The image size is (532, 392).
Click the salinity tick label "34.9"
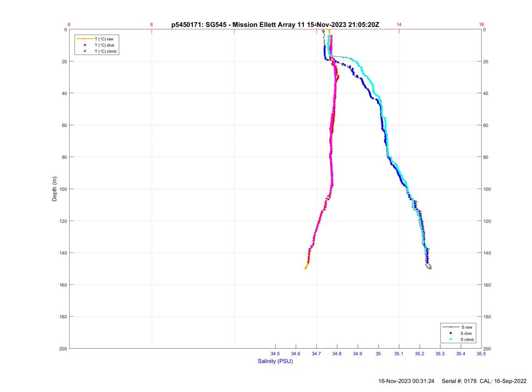tap(358, 353)
